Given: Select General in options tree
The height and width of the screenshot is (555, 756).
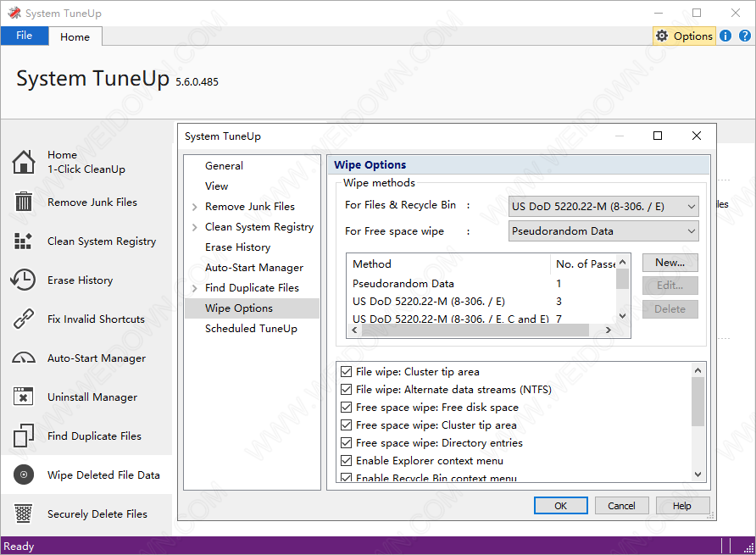Looking at the screenshot, I should (x=224, y=166).
